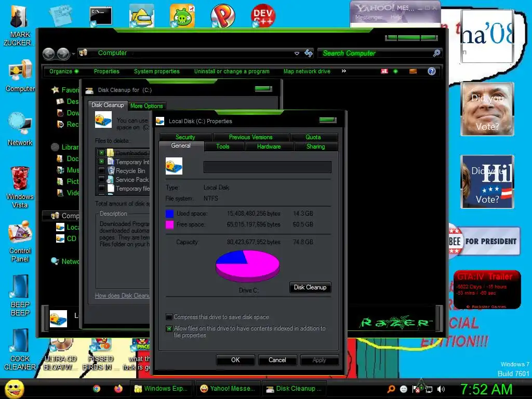Click Uninstall or change a program
Image resolution: width=532 pixels, height=399 pixels.
click(232, 71)
